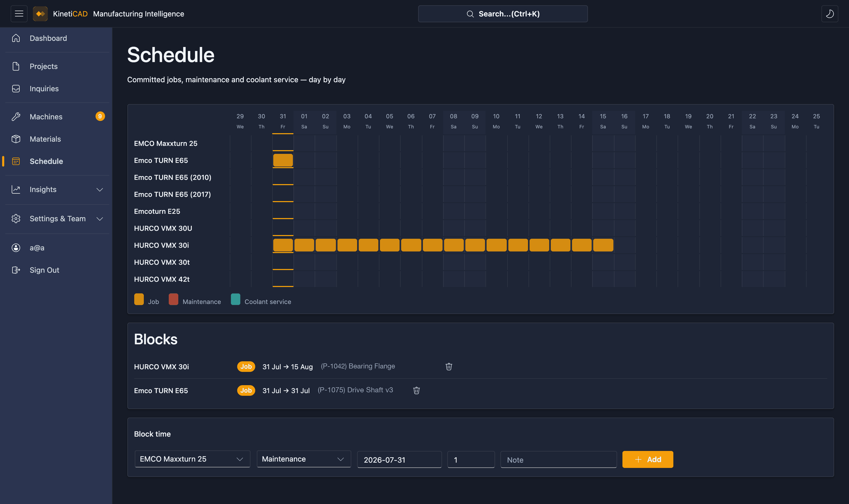Click the Note input field

pyautogui.click(x=558, y=459)
